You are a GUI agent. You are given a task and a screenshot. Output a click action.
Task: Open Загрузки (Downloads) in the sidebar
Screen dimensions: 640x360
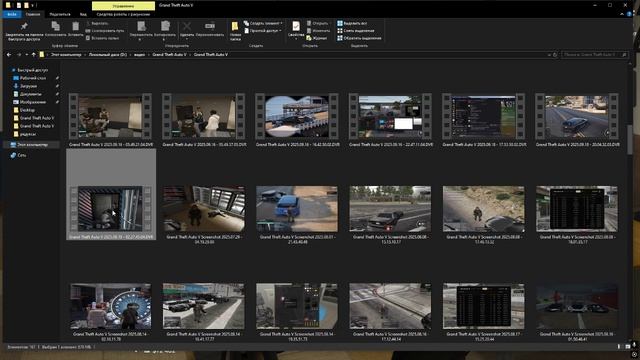28,86
